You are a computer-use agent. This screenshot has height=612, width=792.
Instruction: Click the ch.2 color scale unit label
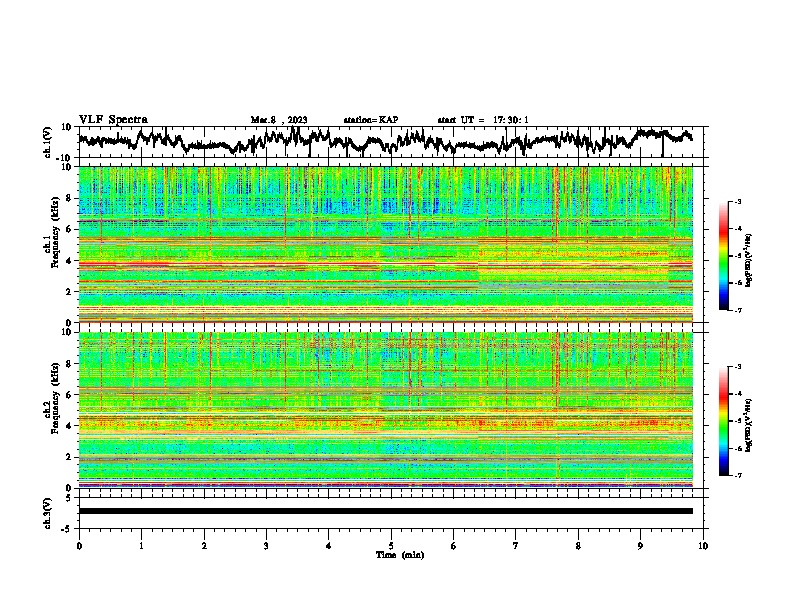(x=748, y=425)
